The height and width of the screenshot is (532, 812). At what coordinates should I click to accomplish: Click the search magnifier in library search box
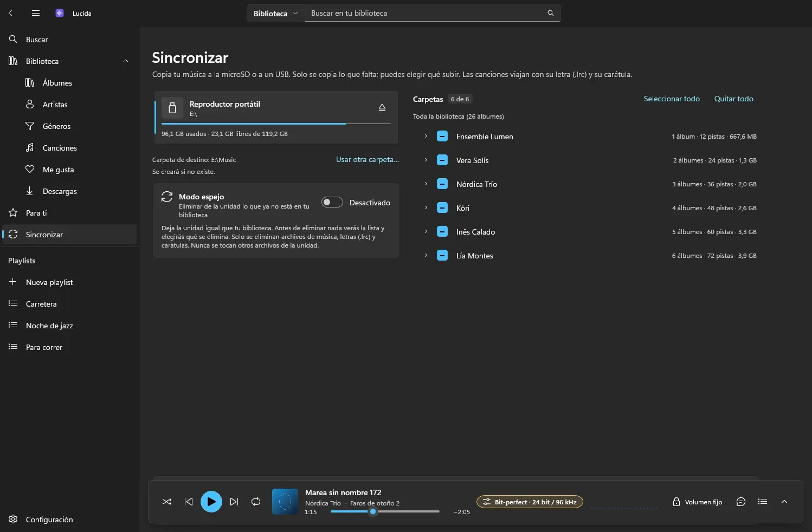pyautogui.click(x=551, y=13)
